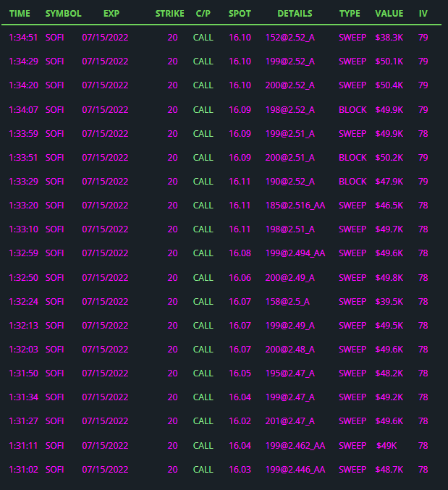Click BLOCK type in the 1:33:29 row
448x490 pixels.
pyautogui.click(x=352, y=182)
